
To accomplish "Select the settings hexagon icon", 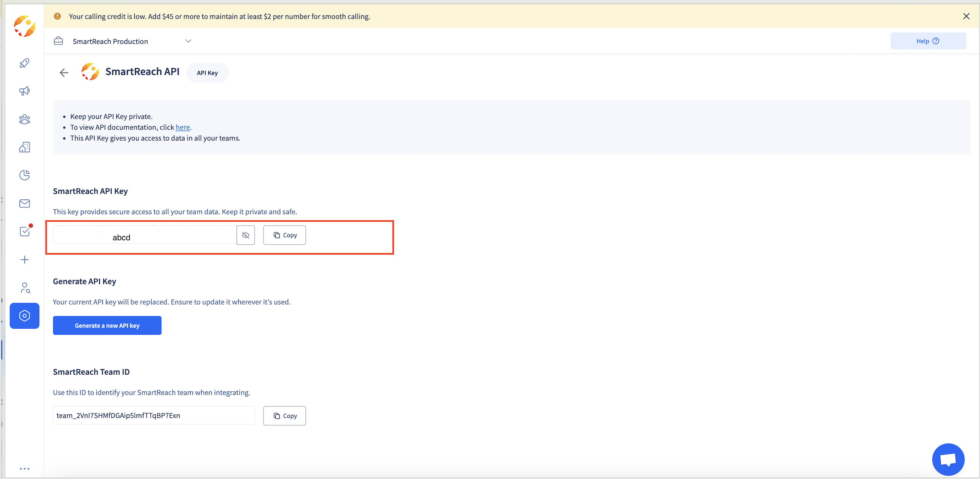I will tap(25, 315).
